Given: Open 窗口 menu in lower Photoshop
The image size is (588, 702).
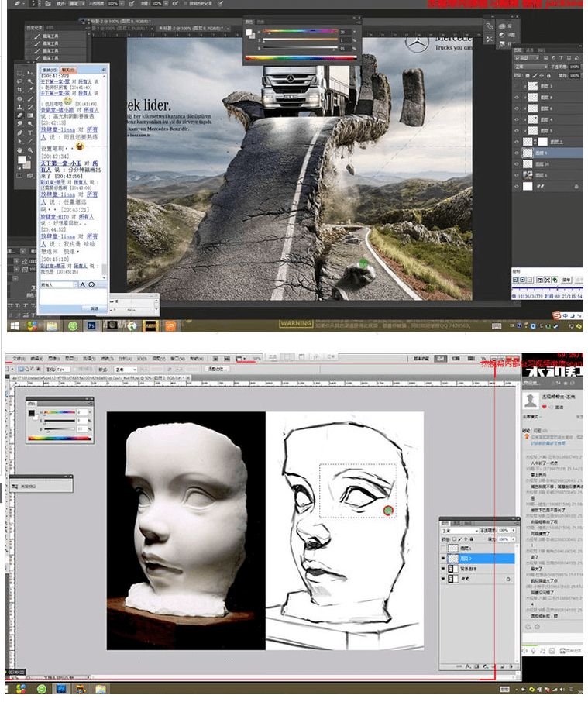Looking at the screenshot, I should 177,359.
